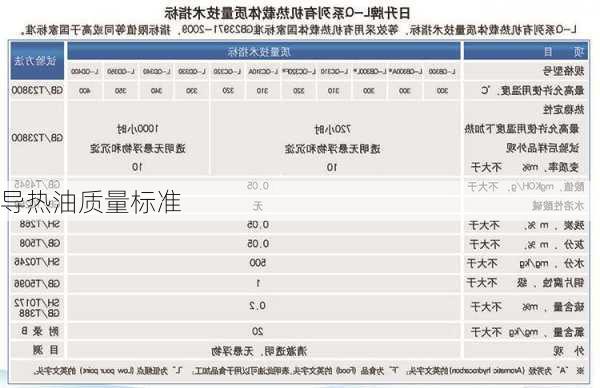
Task: Click the label "试验后样品外观"
Action: (x=543, y=148)
